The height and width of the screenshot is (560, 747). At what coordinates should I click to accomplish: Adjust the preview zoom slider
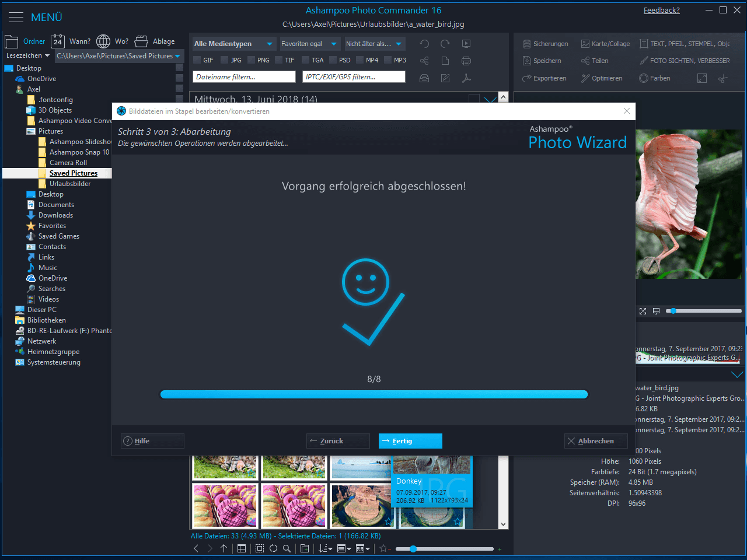(704, 311)
